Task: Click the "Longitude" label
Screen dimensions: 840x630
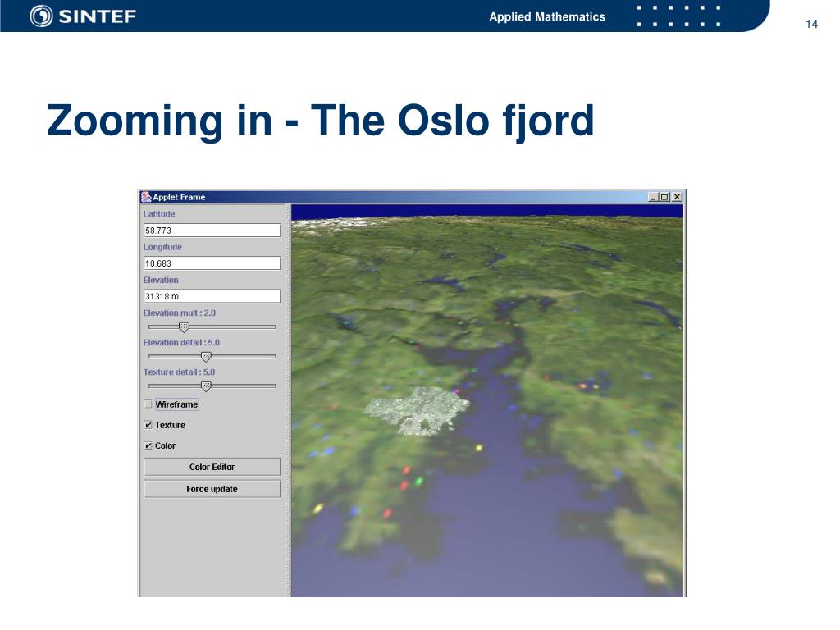Action: click(163, 247)
